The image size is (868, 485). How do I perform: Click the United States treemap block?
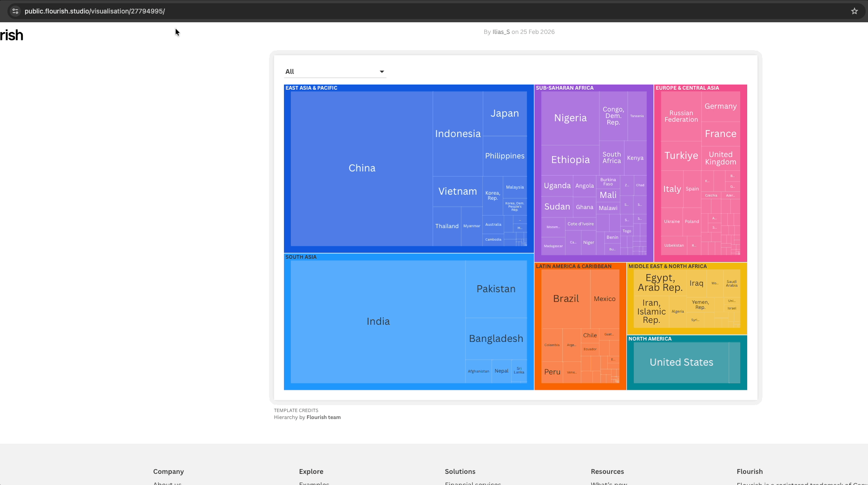click(681, 362)
